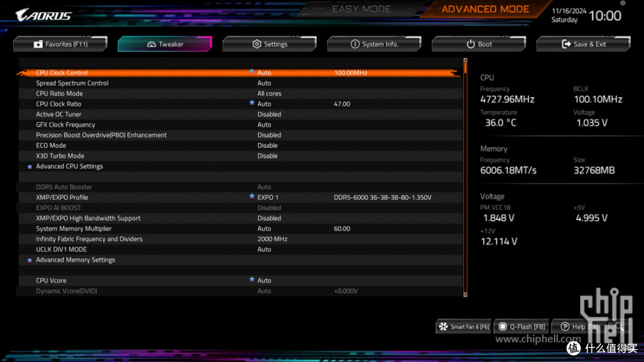Click the 47.00 ratio value
Image resolution: width=644 pixels, height=362 pixels.
point(342,104)
